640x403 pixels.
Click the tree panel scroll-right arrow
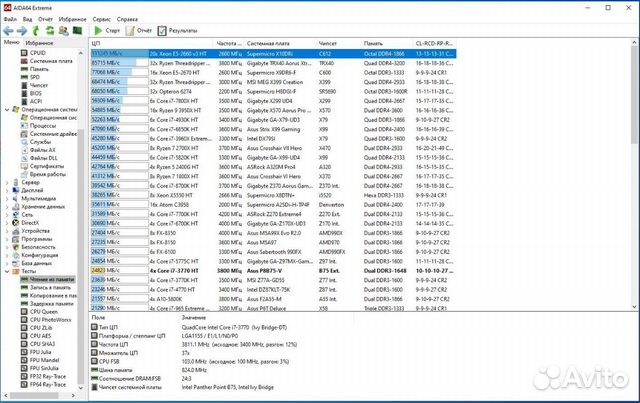click(73, 396)
